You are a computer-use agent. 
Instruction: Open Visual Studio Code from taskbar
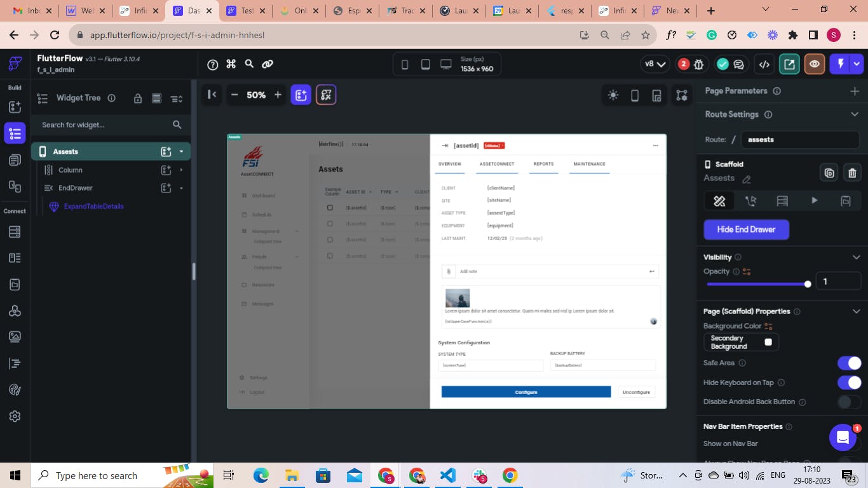point(448,475)
